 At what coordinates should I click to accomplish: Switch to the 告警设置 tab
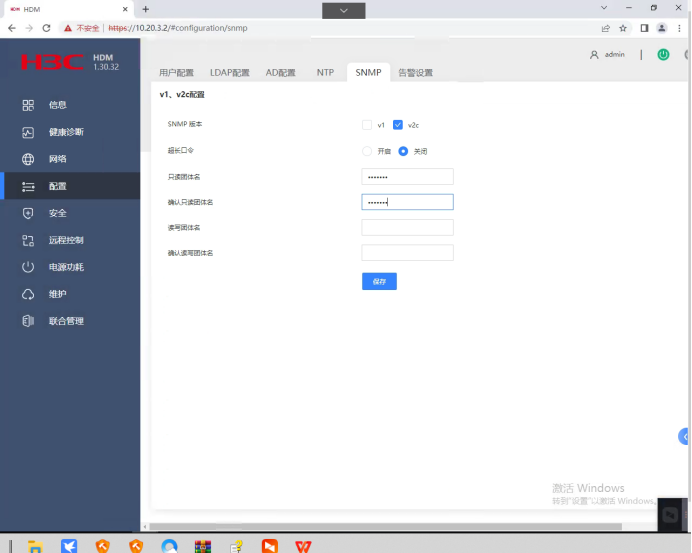(415, 73)
